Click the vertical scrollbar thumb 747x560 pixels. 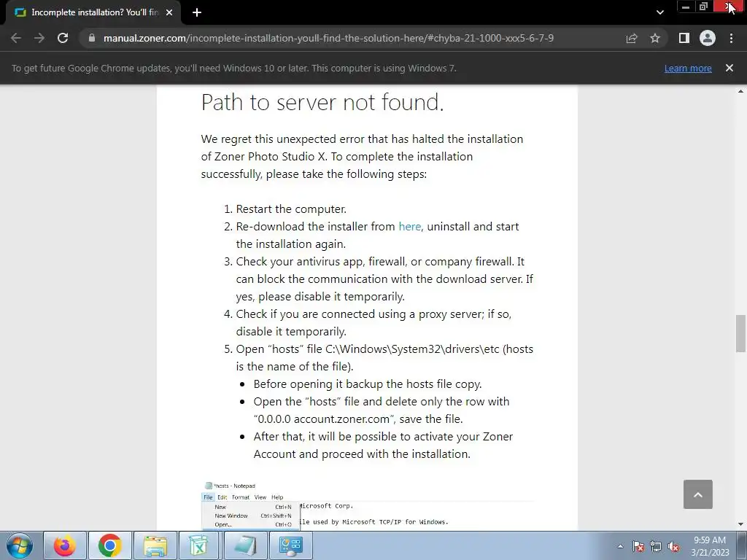[x=740, y=333]
